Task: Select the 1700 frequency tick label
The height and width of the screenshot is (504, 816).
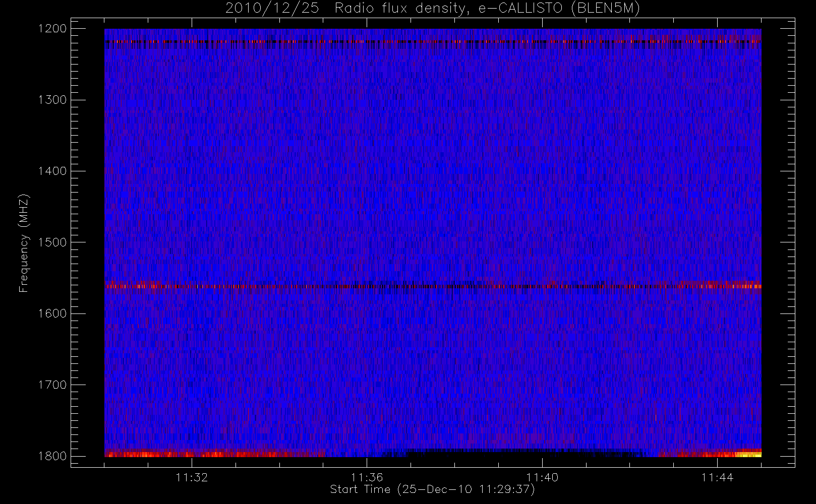Action: 52,385
